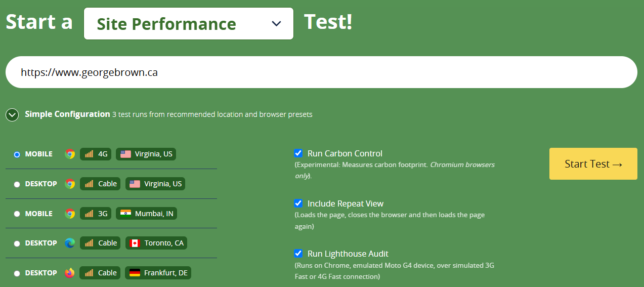Select the Desktop Cable Frankfurt preset

(x=17, y=273)
